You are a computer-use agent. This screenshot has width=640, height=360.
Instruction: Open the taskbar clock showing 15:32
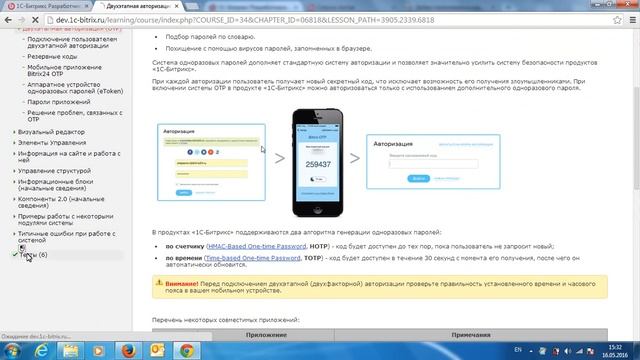[615, 351]
